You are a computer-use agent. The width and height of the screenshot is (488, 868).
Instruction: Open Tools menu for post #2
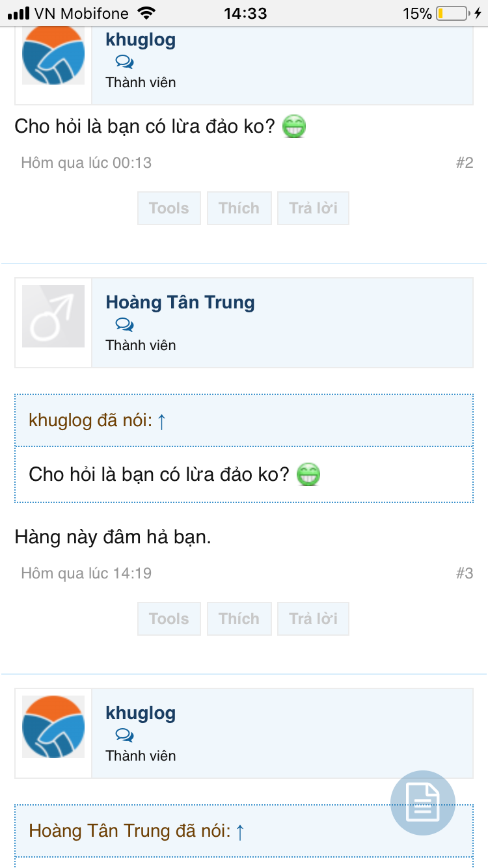(169, 208)
